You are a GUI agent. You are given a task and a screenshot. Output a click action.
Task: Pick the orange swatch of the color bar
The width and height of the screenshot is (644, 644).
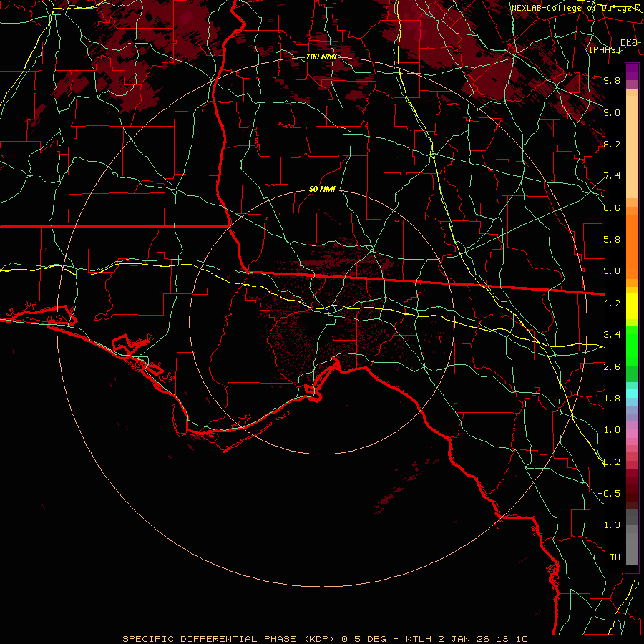click(x=632, y=246)
